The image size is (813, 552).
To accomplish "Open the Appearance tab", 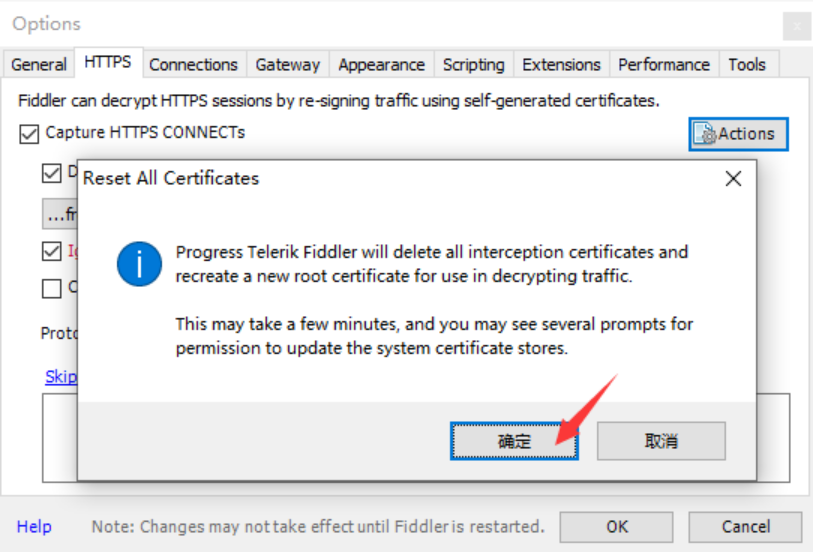I will (x=381, y=64).
